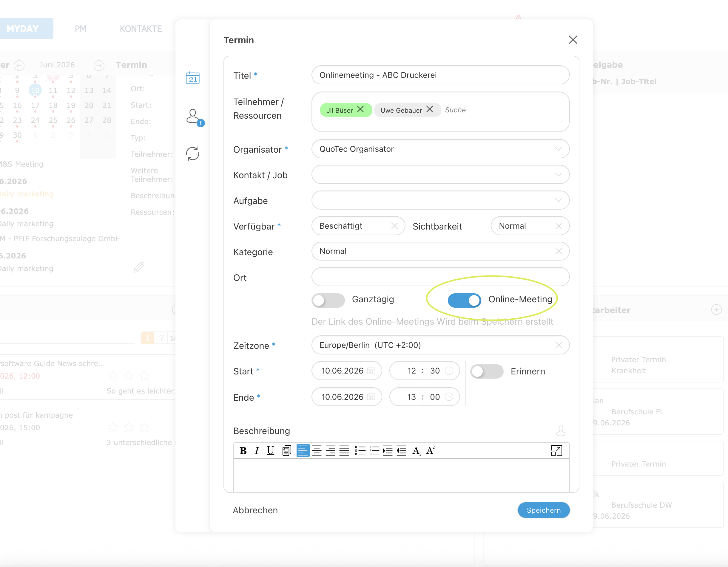Open the Start time clock picker icon
The height and width of the screenshot is (567, 728).
pyautogui.click(x=449, y=371)
